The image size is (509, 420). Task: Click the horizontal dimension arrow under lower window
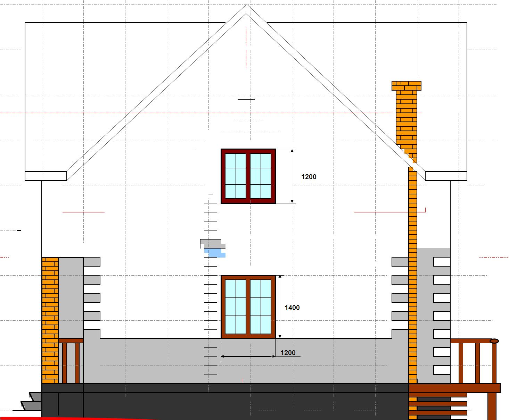(x=248, y=356)
